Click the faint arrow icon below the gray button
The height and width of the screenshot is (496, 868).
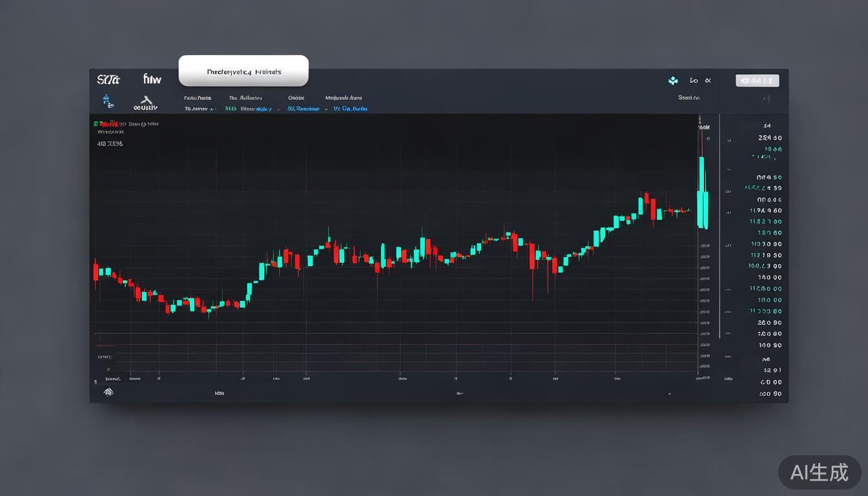point(767,99)
